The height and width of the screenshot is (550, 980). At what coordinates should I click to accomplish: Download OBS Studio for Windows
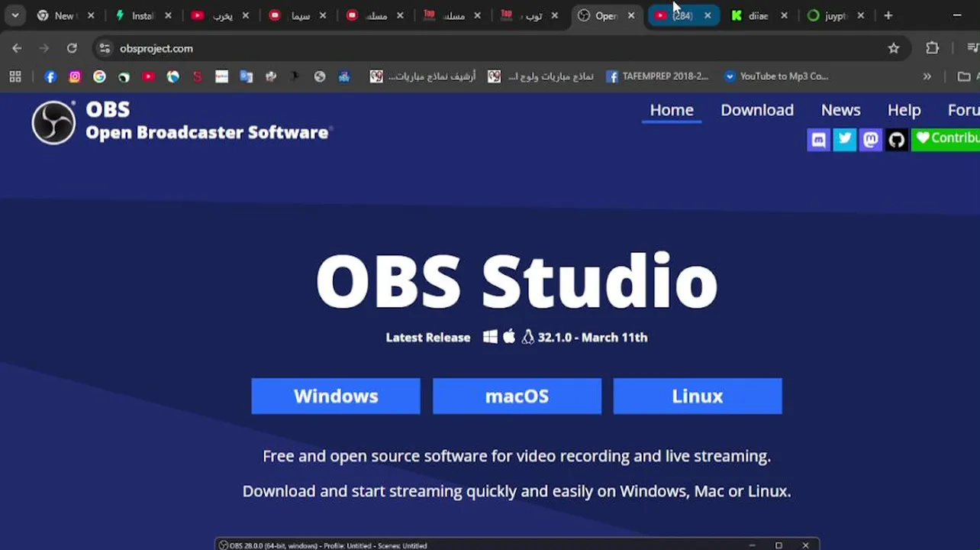(336, 396)
